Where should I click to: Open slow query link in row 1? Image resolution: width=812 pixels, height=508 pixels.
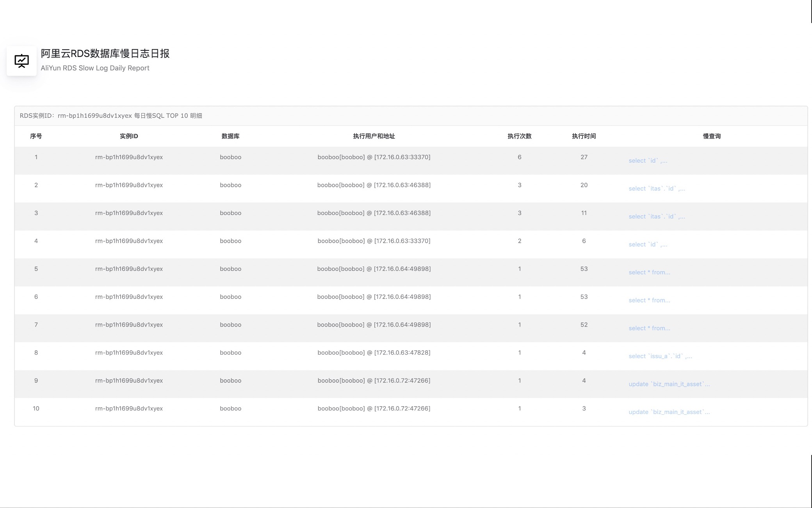coord(648,161)
